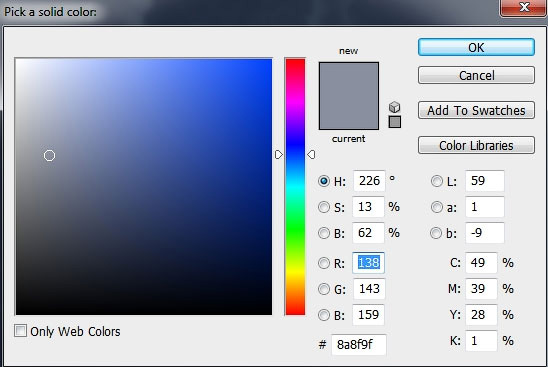
Task: Click the R field showing 138
Action: [x=368, y=262]
